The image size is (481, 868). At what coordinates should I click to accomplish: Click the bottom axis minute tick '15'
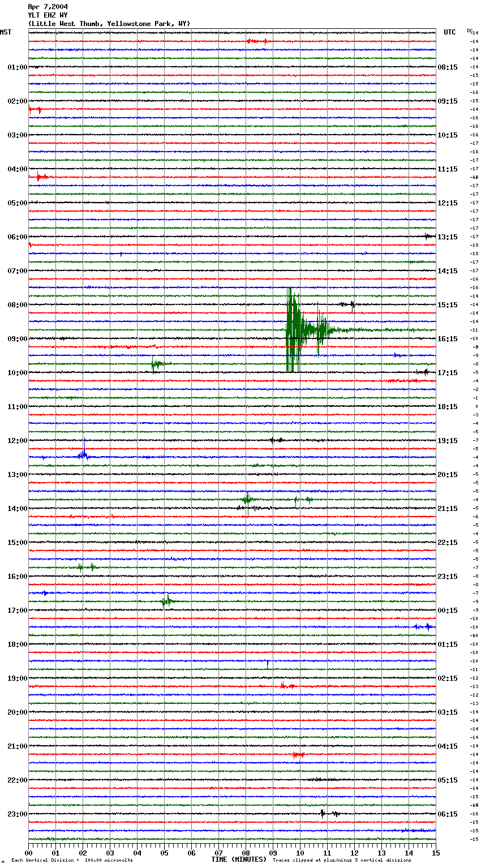pos(436,853)
